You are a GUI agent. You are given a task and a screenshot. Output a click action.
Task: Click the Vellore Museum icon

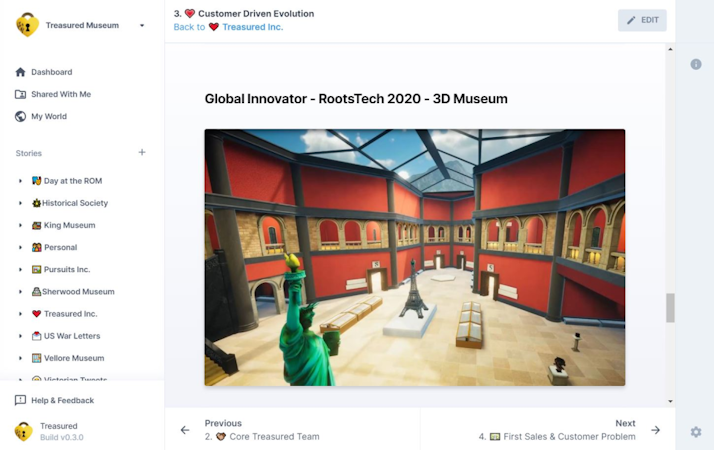pos(36,358)
